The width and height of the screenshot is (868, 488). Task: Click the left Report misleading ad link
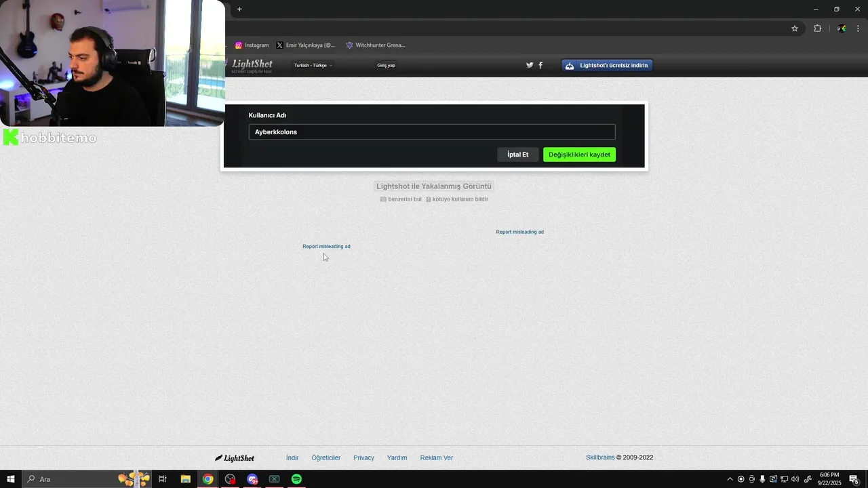coord(326,246)
